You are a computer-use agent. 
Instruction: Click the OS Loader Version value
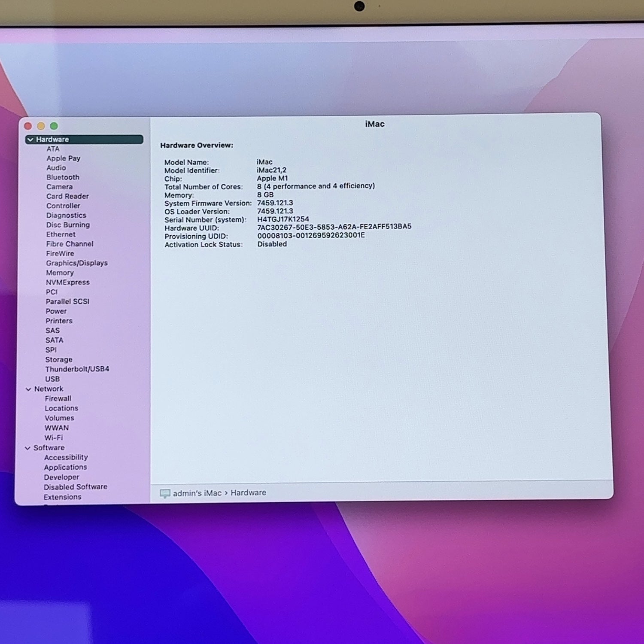(x=275, y=211)
